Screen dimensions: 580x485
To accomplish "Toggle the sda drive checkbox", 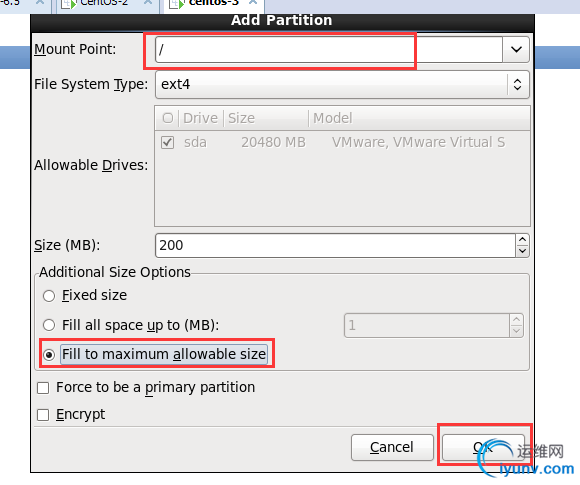I will (168, 142).
